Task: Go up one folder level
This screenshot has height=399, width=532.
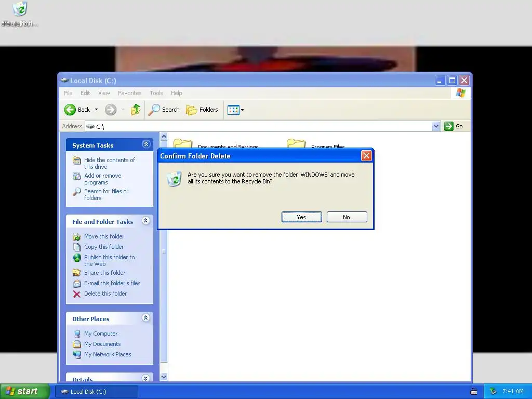Action: click(x=136, y=110)
